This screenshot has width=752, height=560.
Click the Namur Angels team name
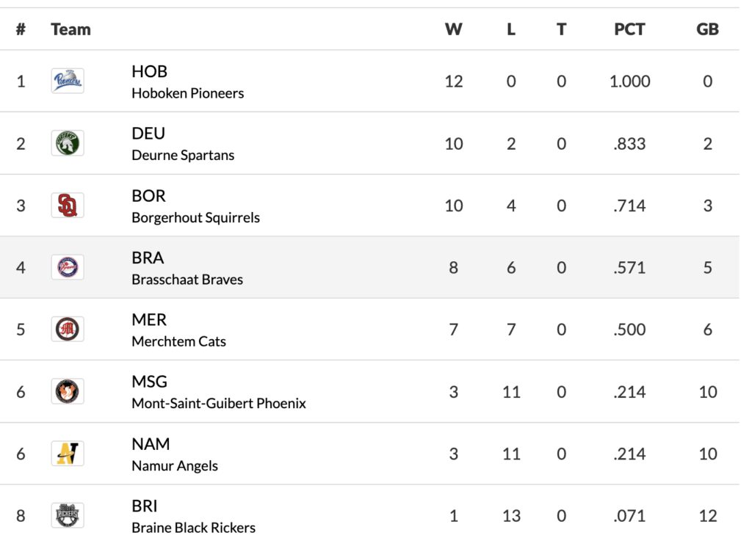point(175,466)
